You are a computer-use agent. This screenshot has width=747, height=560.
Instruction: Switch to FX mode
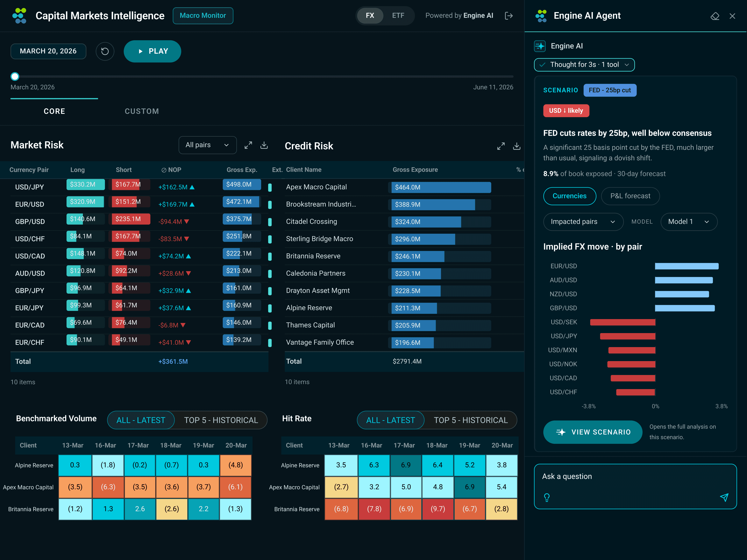coord(370,16)
